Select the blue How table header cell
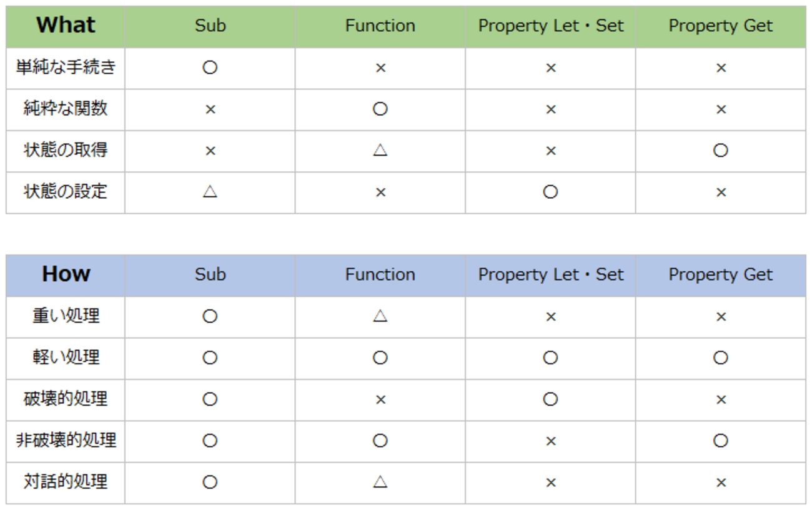Image resolution: width=812 pixels, height=510 pixels. pos(66,274)
